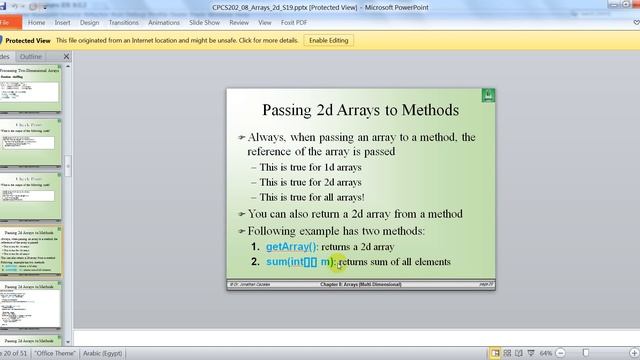The height and width of the screenshot is (360, 640).
Task: Select the thumbnail after the highlighted slide
Action: [x=30, y=304]
